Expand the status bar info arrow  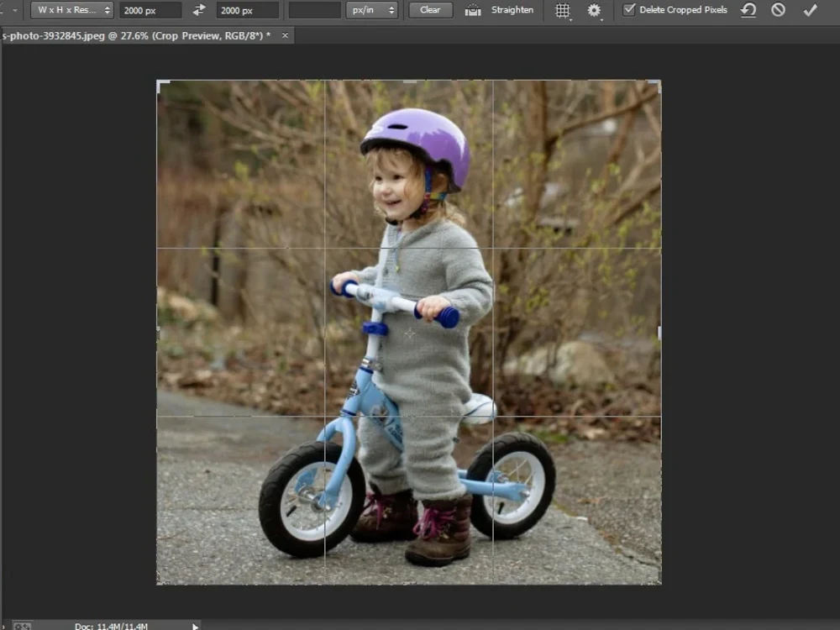click(195, 626)
